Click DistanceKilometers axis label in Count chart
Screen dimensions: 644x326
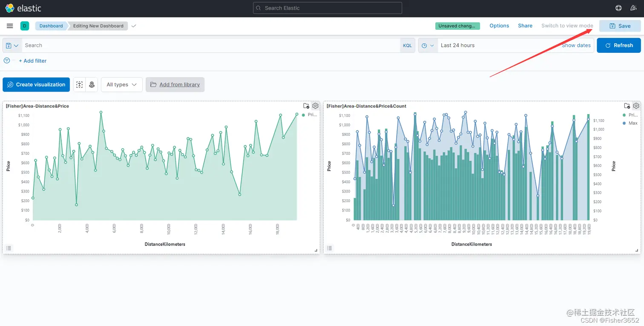click(x=471, y=244)
